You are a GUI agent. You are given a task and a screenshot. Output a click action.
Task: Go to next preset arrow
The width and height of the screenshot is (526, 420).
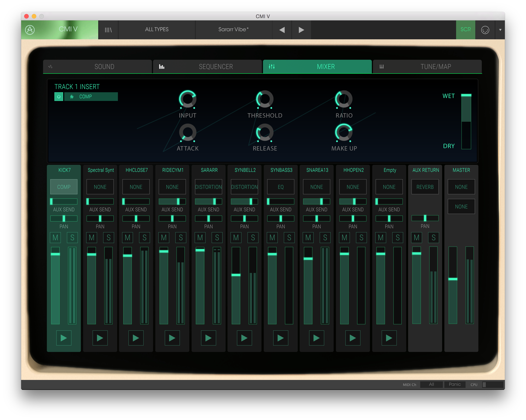[301, 30]
